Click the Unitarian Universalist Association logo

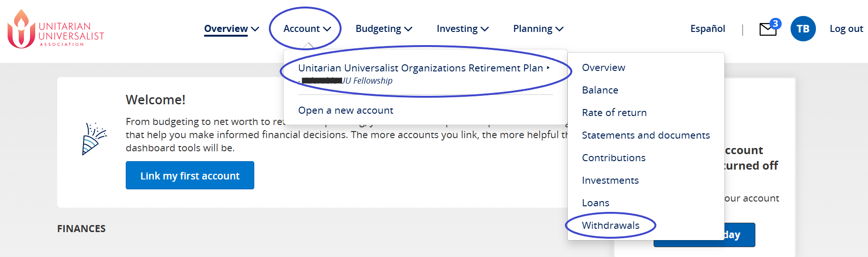point(55,29)
